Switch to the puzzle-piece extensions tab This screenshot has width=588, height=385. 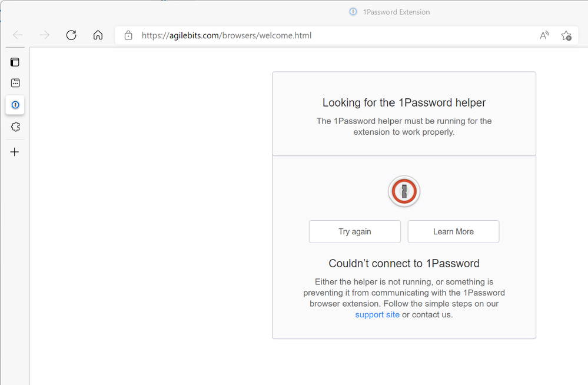[x=15, y=127]
